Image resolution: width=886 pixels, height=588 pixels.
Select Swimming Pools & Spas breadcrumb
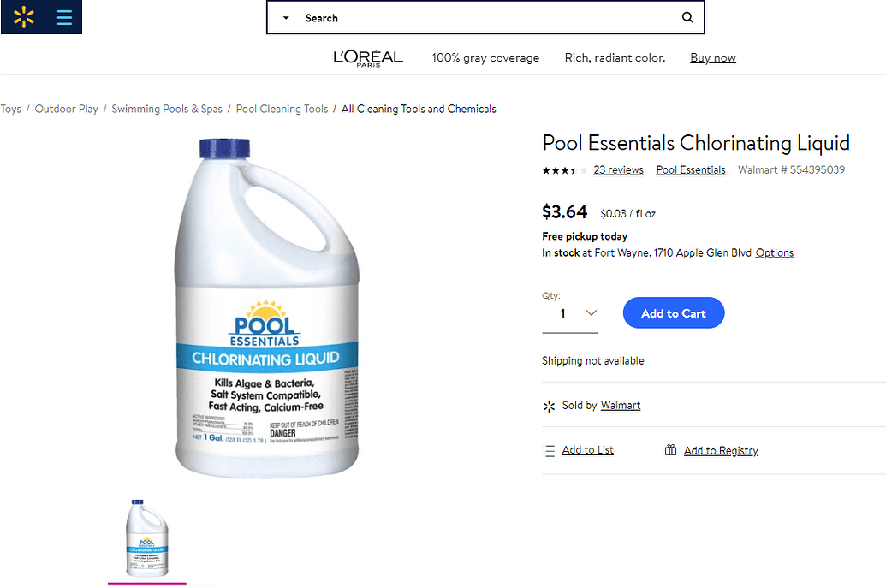point(167,109)
